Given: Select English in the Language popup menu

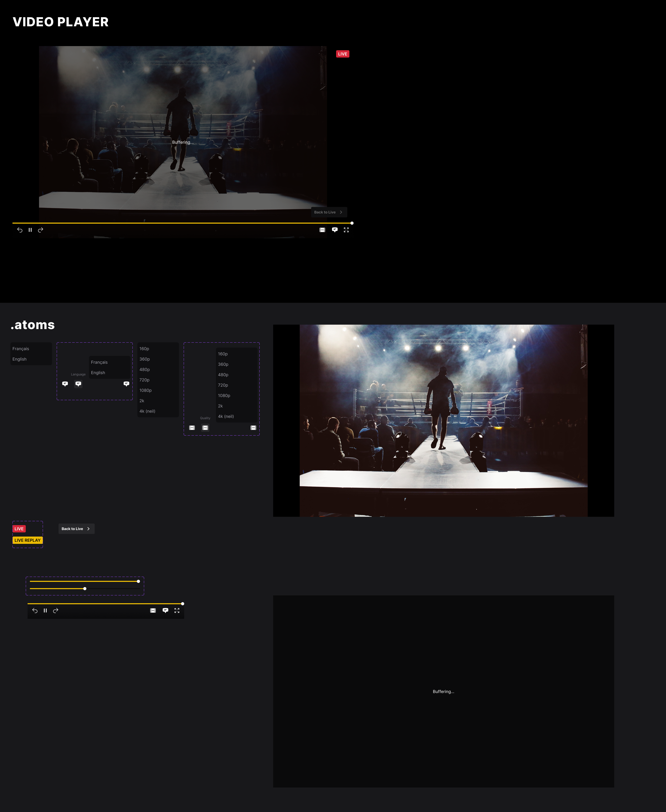Looking at the screenshot, I should point(98,373).
